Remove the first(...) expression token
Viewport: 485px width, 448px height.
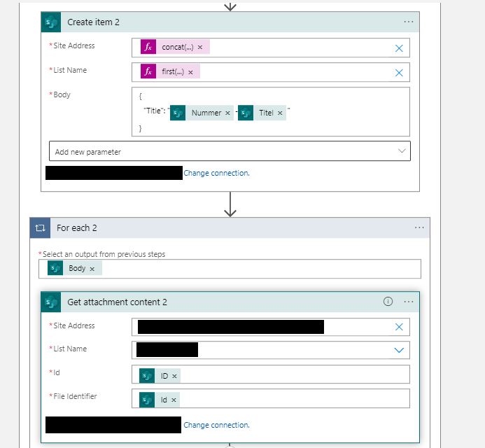pos(190,72)
